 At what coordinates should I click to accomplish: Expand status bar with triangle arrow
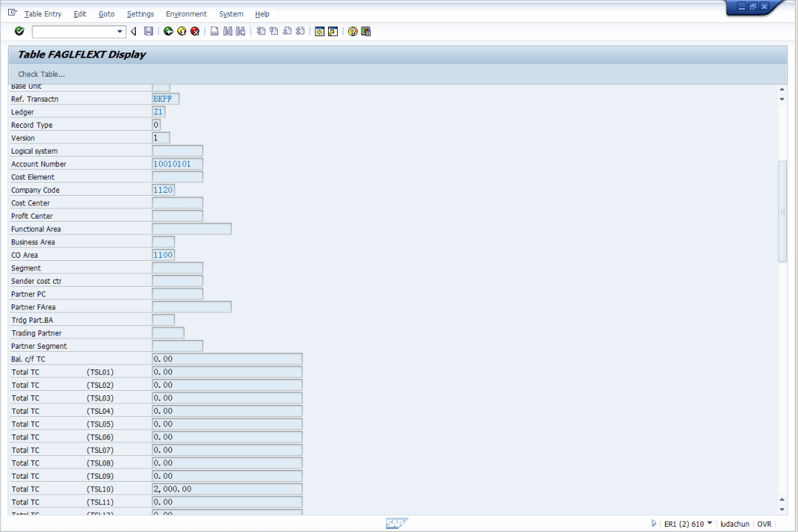point(654,523)
